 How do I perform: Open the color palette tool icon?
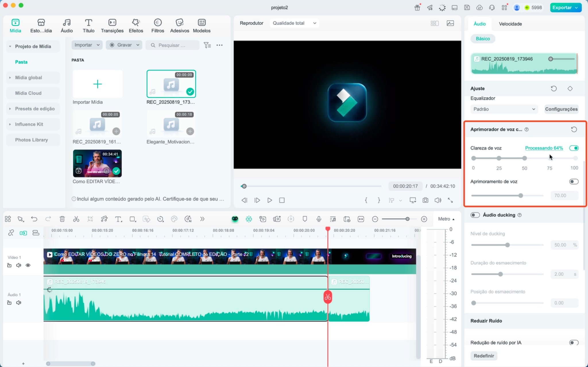pos(174,219)
